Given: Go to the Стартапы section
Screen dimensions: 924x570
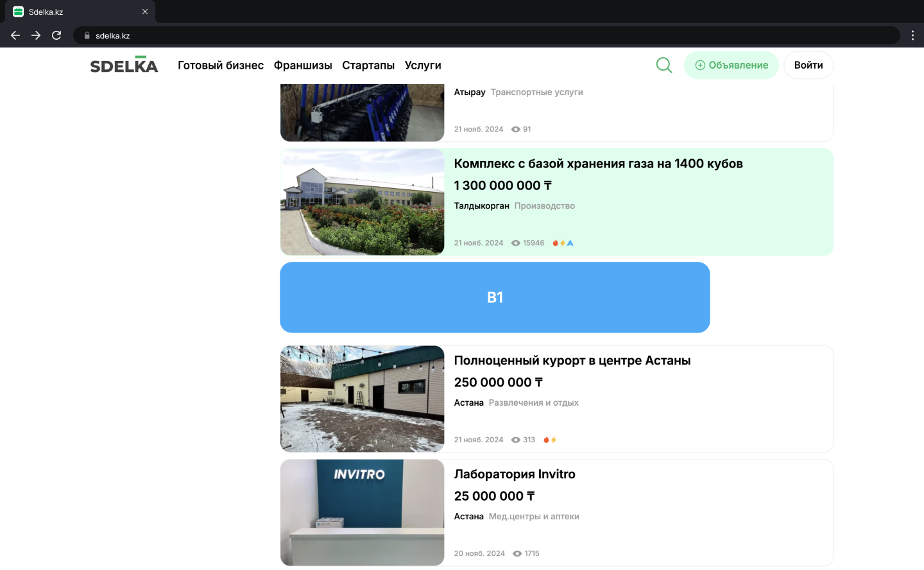Looking at the screenshot, I should 368,65.
